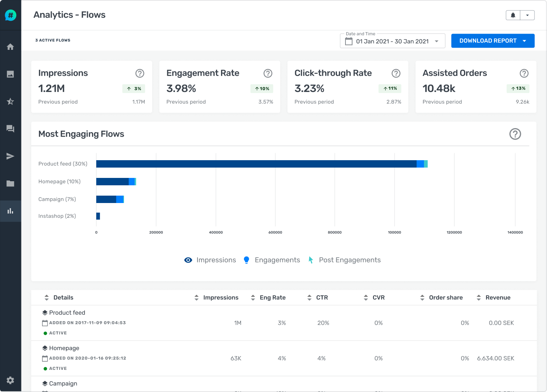Sort table by Revenue column header
547x392 pixels.
pos(498,298)
